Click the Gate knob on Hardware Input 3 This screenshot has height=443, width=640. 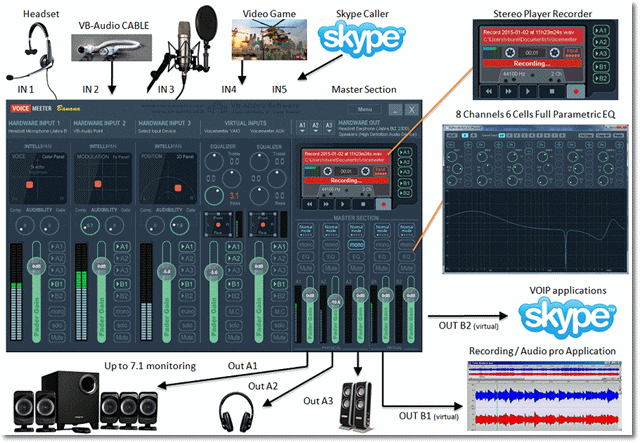tap(179, 225)
